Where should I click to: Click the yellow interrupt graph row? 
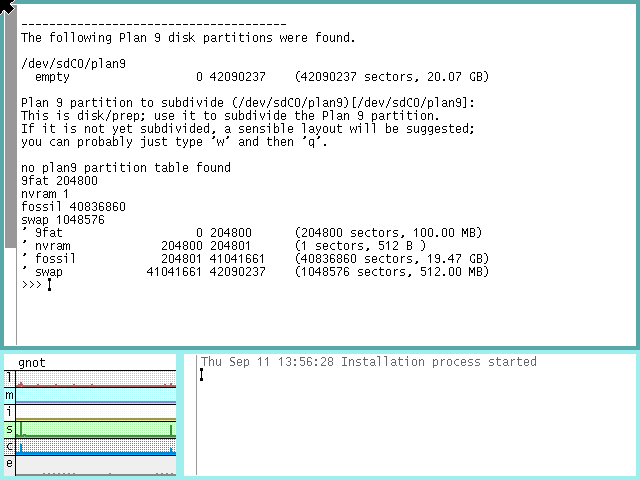[96, 413]
